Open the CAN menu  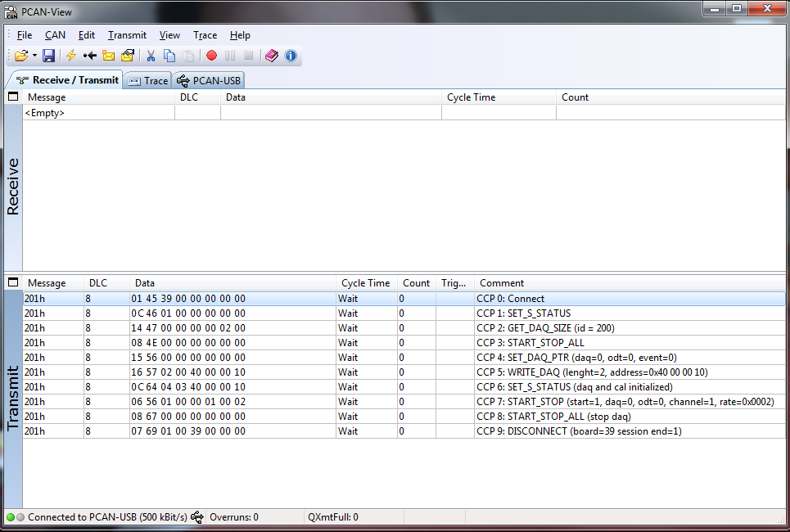(x=55, y=35)
